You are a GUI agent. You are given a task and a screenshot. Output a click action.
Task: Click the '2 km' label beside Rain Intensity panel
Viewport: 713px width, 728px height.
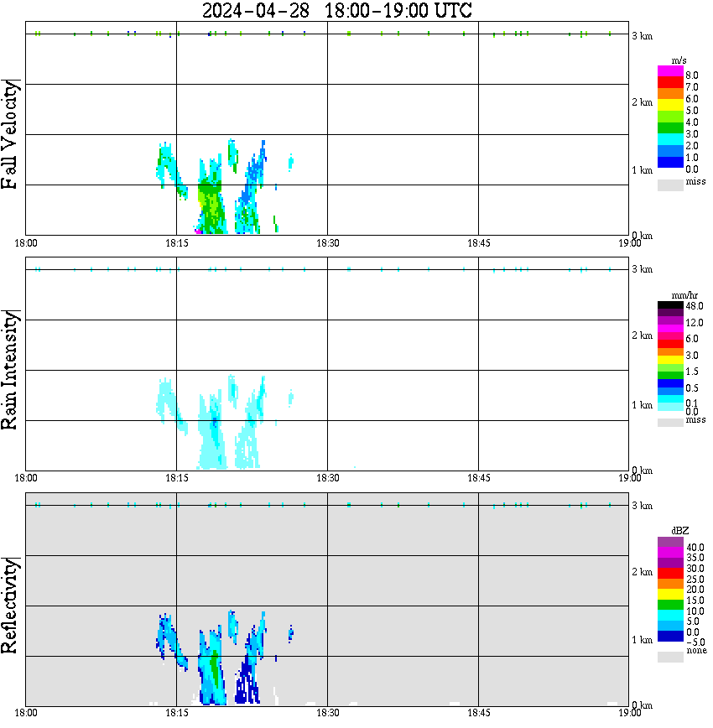click(x=642, y=335)
